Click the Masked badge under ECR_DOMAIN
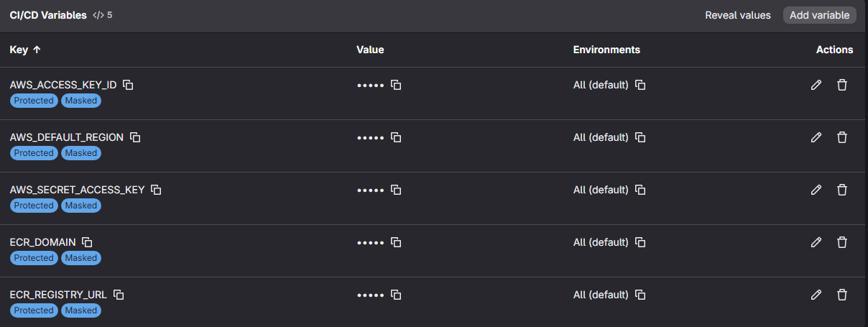The image size is (868, 327). click(x=80, y=258)
